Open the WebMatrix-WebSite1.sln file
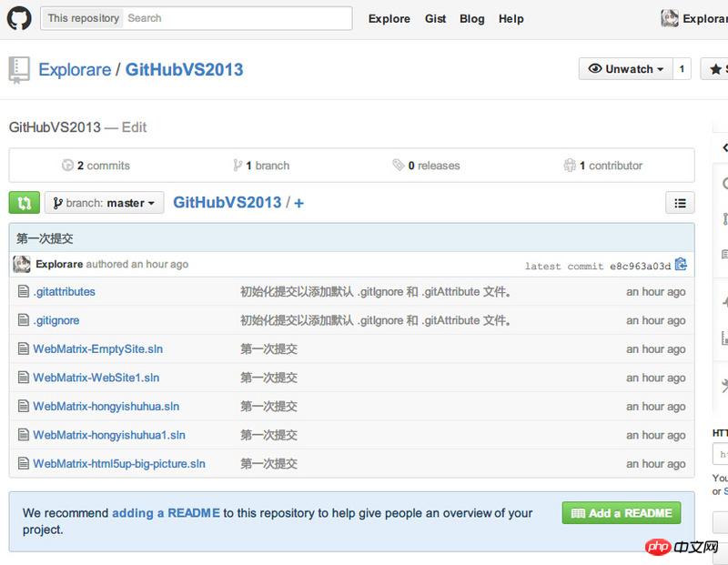Image resolution: width=728 pixels, height=565 pixels. point(96,378)
